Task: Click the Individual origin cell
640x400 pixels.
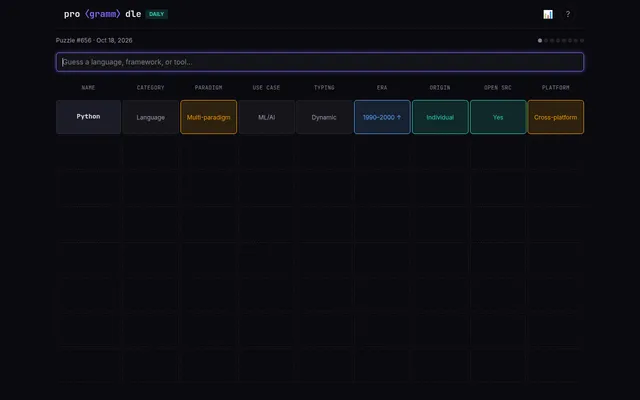Action: 440,117
